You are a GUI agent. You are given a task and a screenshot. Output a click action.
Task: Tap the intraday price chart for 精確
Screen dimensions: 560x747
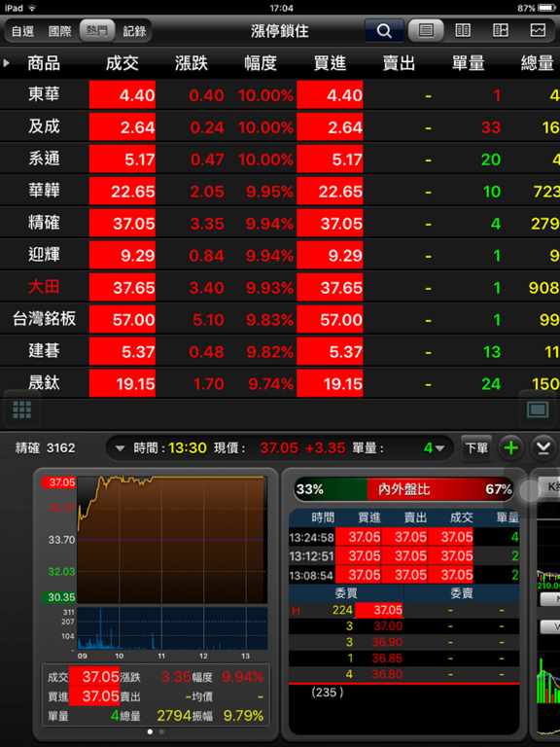coord(171,540)
